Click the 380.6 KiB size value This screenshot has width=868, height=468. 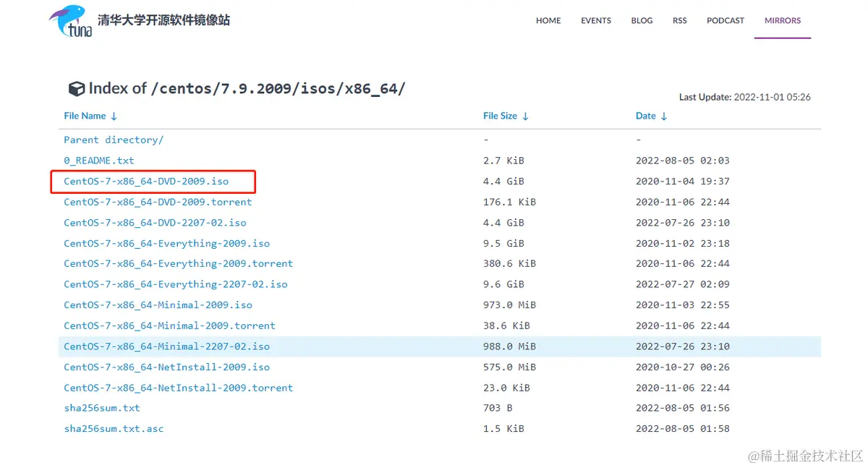tap(509, 263)
